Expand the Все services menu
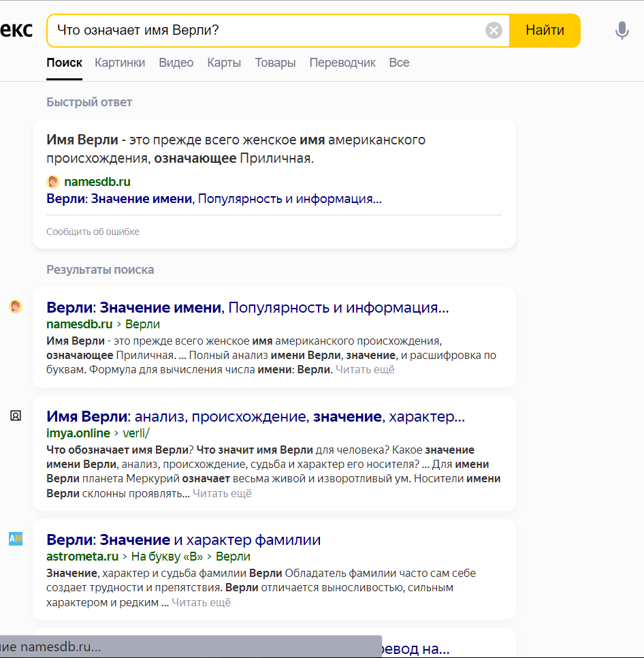Image resolution: width=644 pixels, height=658 pixels. (x=399, y=63)
